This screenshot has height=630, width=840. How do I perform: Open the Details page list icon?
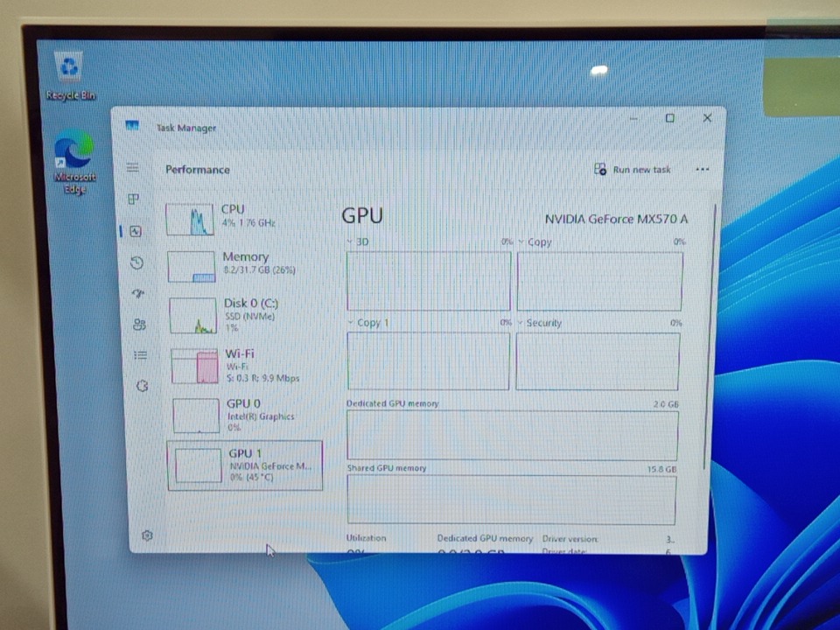(x=140, y=354)
